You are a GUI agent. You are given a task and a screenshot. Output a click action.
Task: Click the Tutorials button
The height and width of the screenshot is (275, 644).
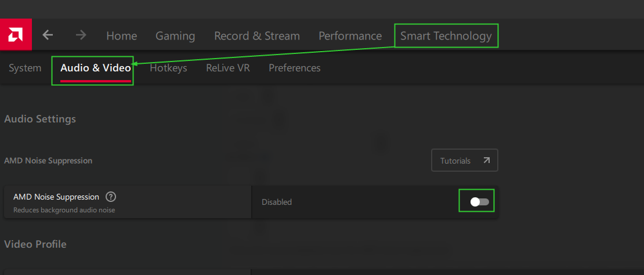pos(464,161)
